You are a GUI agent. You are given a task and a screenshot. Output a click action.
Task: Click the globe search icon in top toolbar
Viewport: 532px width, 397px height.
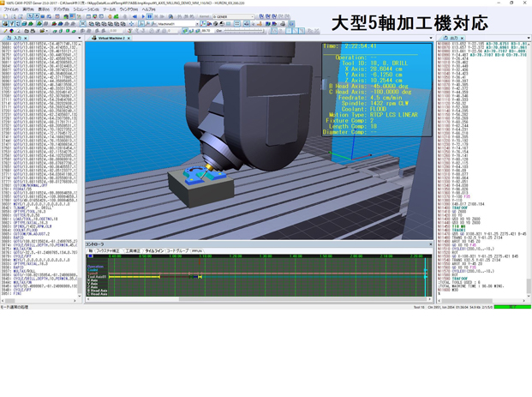[x=170, y=16]
